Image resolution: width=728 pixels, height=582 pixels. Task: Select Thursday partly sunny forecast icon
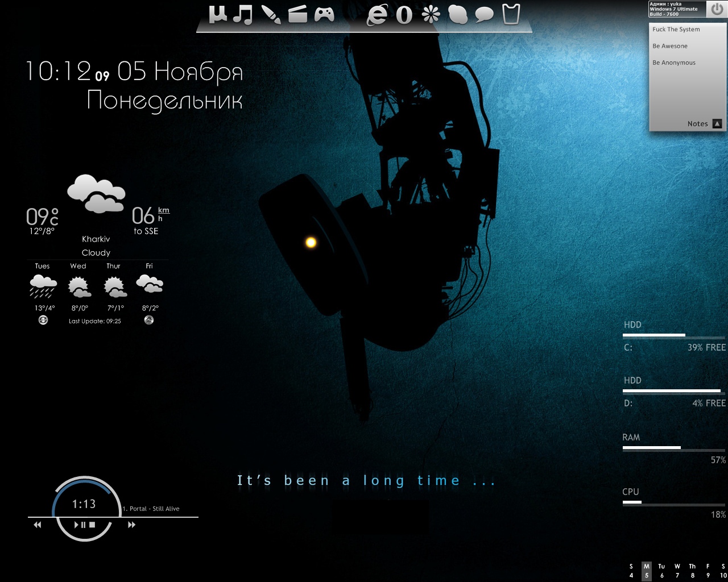[x=115, y=287]
